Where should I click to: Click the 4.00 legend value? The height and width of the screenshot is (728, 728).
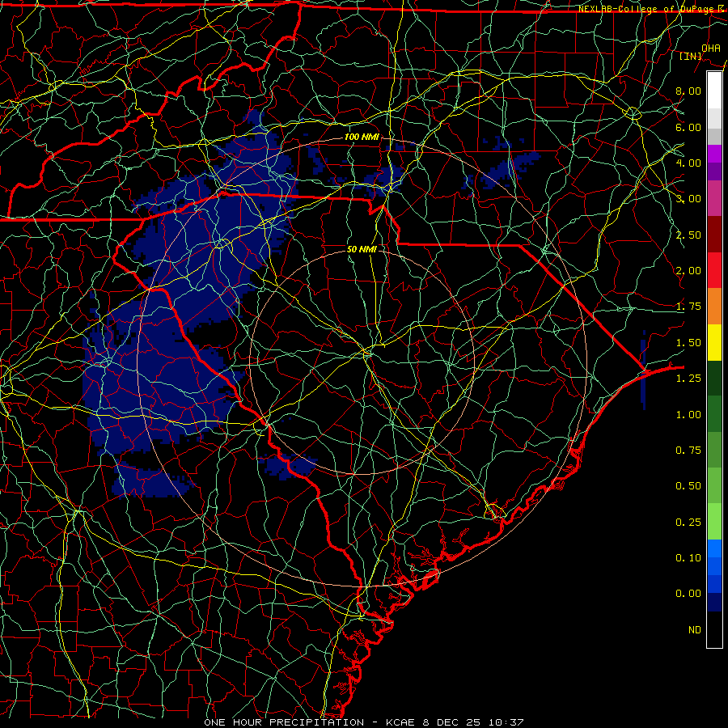[x=688, y=163]
